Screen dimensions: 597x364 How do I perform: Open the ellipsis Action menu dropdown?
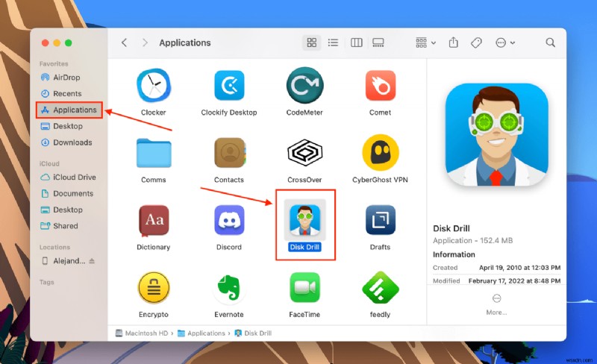(x=505, y=43)
